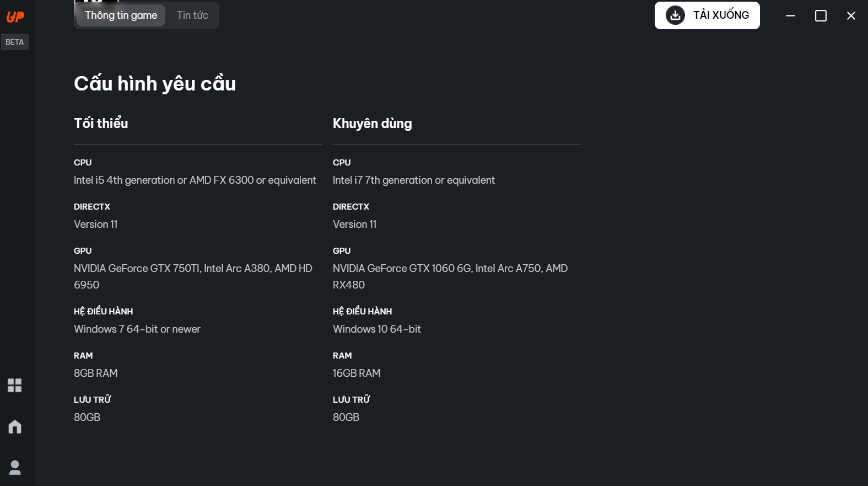Switch to the Thông tin game tab
868x486 pixels.
click(x=121, y=15)
